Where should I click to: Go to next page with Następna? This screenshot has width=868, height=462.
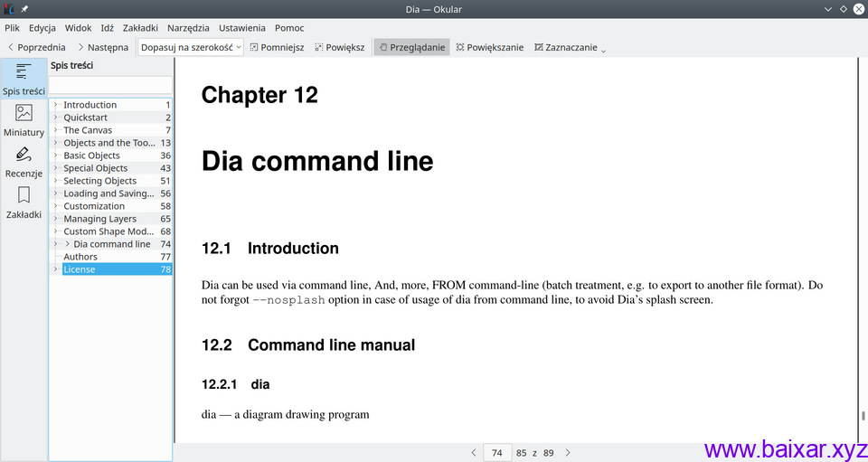(x=102, y=47)
